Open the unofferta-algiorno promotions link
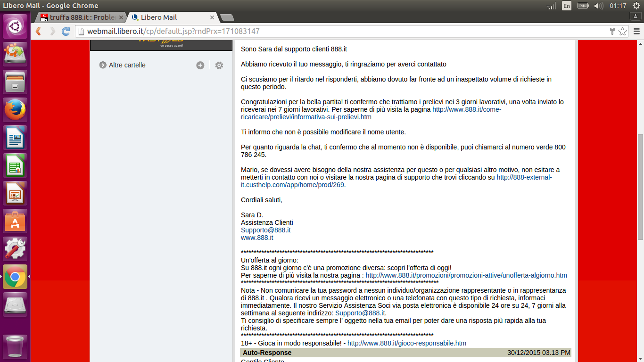 coord(466,275)
